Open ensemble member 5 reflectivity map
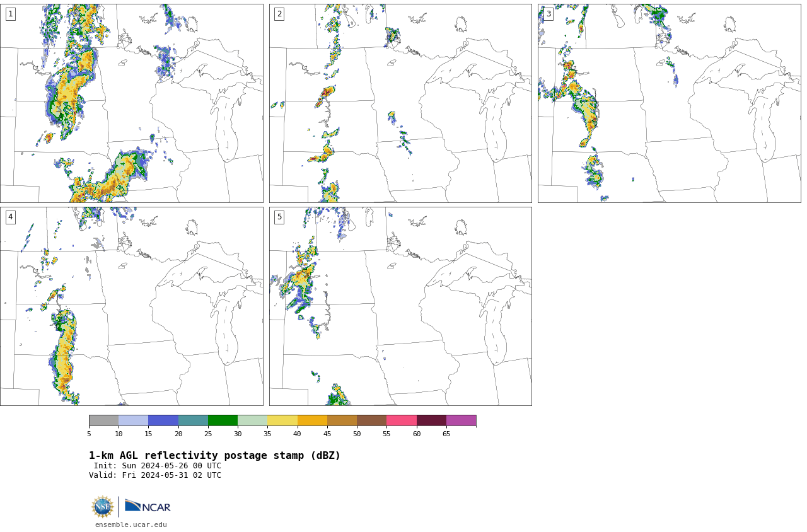The width and height of the screenshot is (807, 532). pyautogui.click(x=400, y=306)
